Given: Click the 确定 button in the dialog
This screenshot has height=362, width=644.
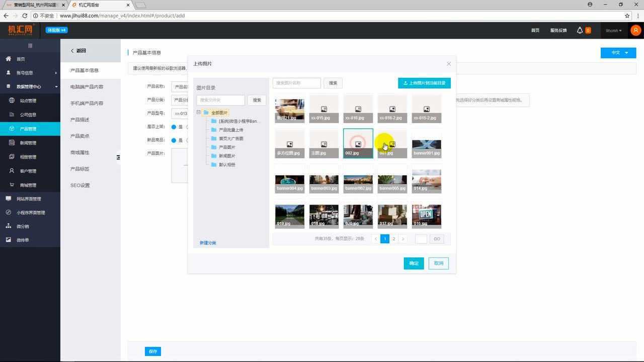Looking at the screenshot, I should [414, 263].
